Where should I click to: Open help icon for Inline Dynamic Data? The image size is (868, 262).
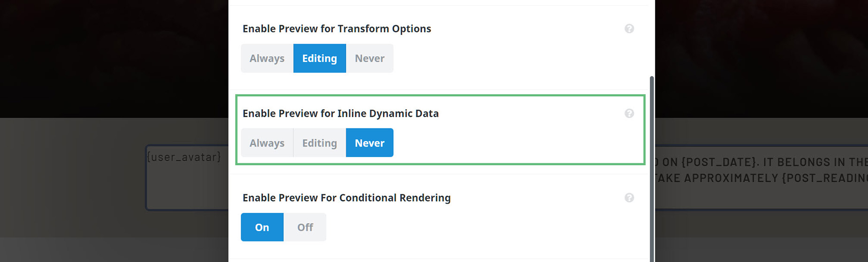(x=629, y=113)
